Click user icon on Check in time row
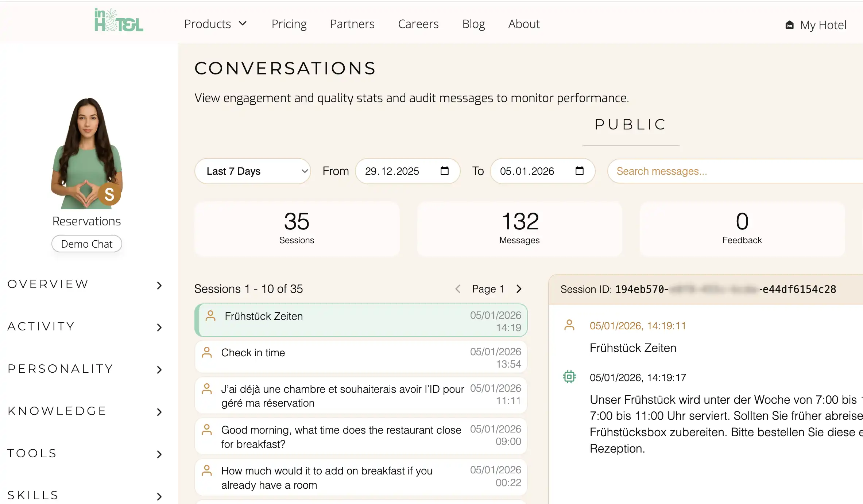Viewport: 863px width, 504px height. (207, 352)
